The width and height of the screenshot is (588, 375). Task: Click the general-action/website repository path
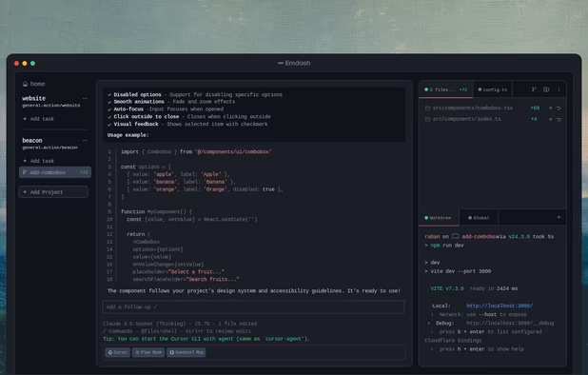tap(51, 106)
